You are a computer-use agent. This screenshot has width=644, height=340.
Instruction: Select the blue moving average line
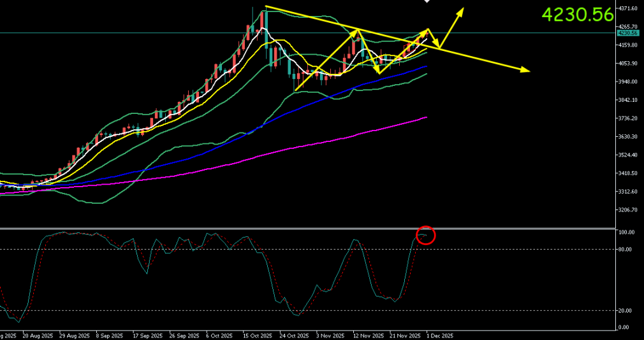coord(319,96)
